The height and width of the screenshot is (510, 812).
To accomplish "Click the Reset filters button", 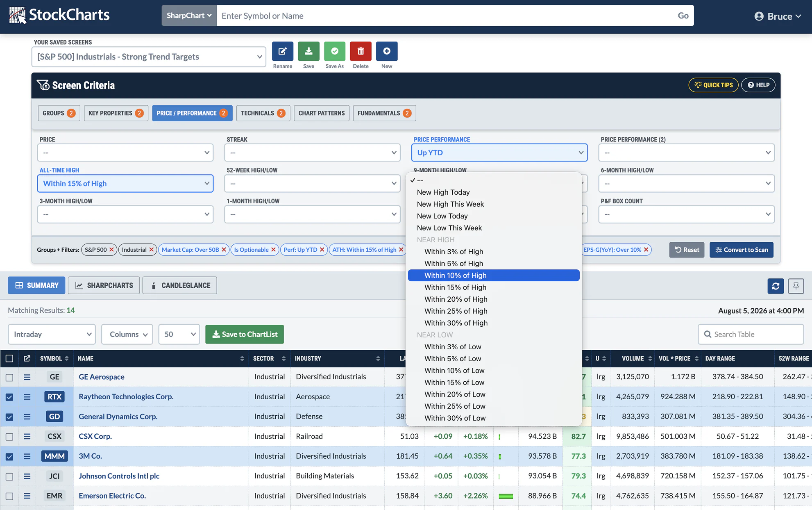I will click(687, 250).
